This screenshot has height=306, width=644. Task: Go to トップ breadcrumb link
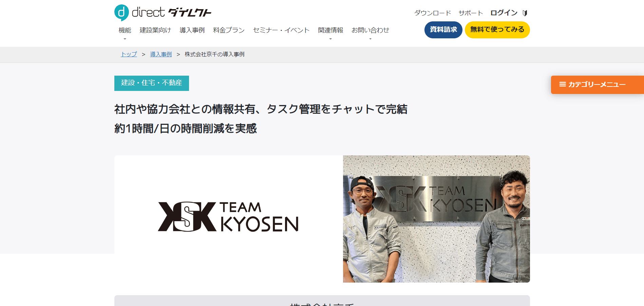(129, 54)
